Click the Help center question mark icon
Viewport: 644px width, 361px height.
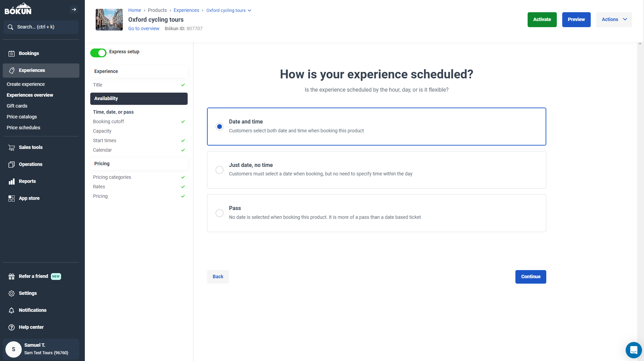tap(12, 327)
